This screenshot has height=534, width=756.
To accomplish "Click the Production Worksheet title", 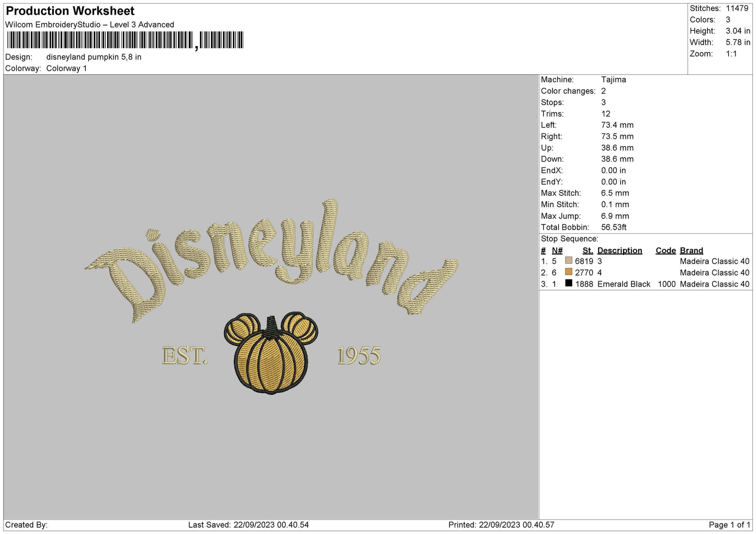I will (70, 11).
